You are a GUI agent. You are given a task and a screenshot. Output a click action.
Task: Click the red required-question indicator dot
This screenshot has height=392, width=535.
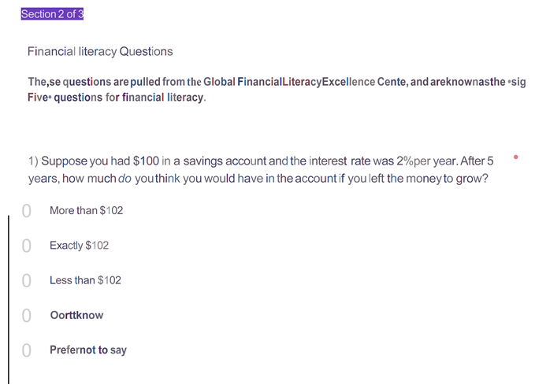(515, 157)
